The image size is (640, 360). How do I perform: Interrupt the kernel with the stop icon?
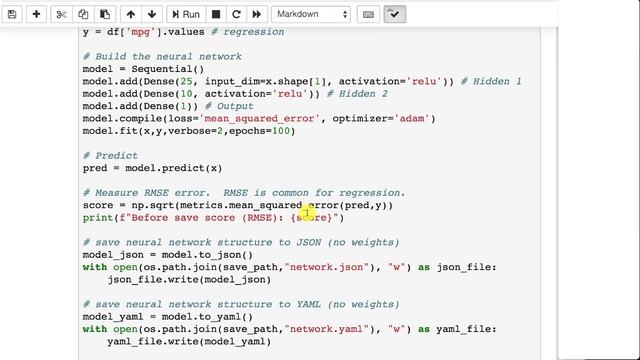coord(216,14)
